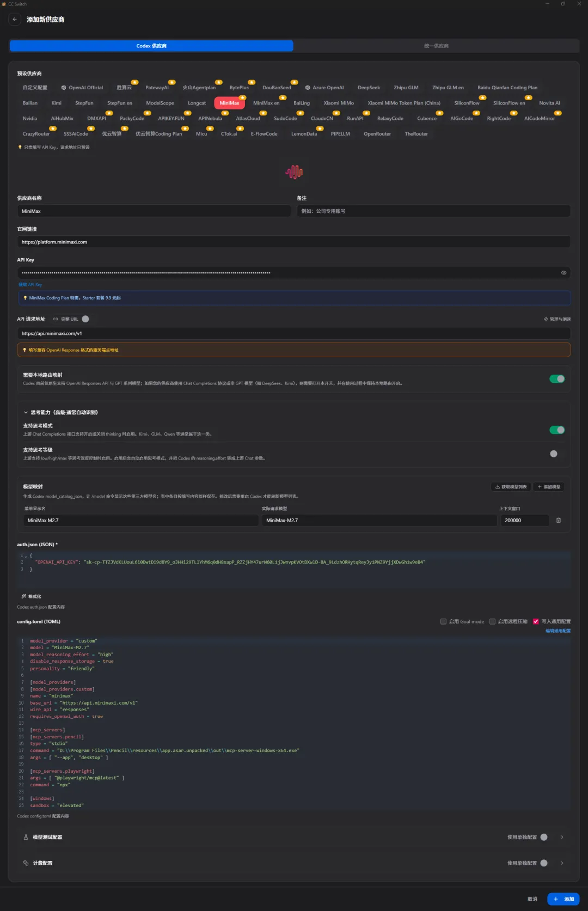This screenshot has width=588, height=911.
Task: Select the Zhipu GLM preset
Action: click(406, 88)
